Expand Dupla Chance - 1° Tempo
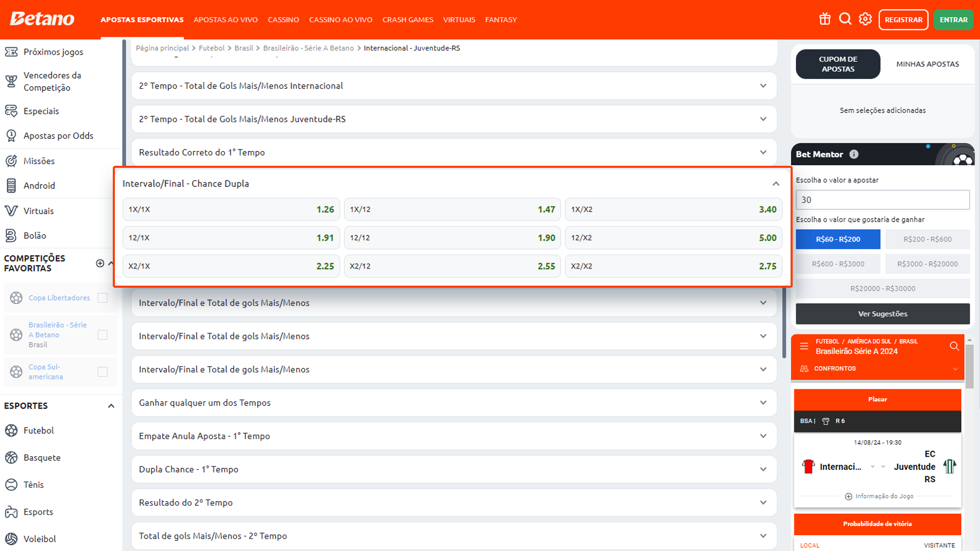Screen dimensions: 980x551 point(454,469)
